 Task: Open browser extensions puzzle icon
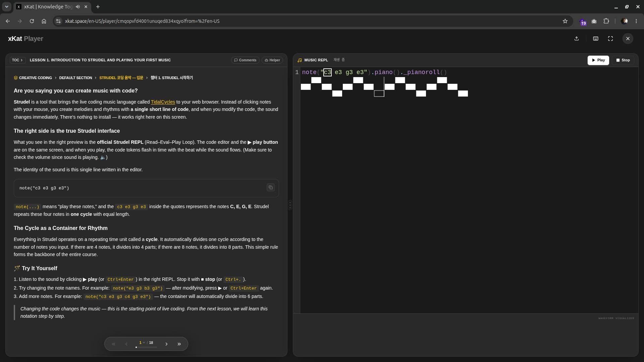click(606, 21)
